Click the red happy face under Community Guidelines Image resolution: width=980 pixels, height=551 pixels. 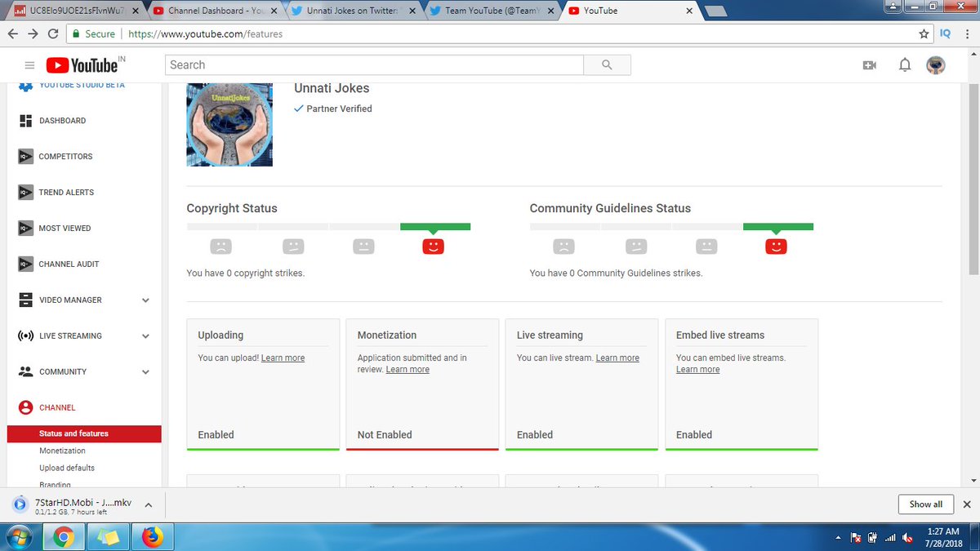click(776, 246)
